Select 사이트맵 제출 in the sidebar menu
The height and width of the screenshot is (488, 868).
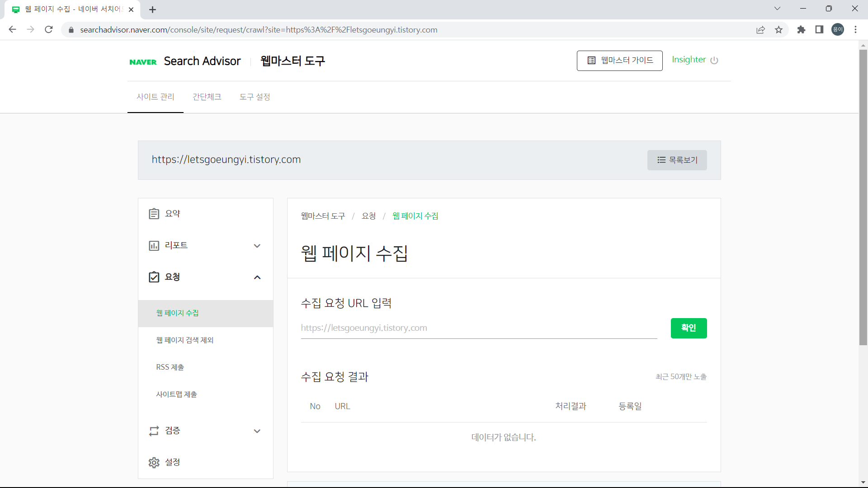176,394
